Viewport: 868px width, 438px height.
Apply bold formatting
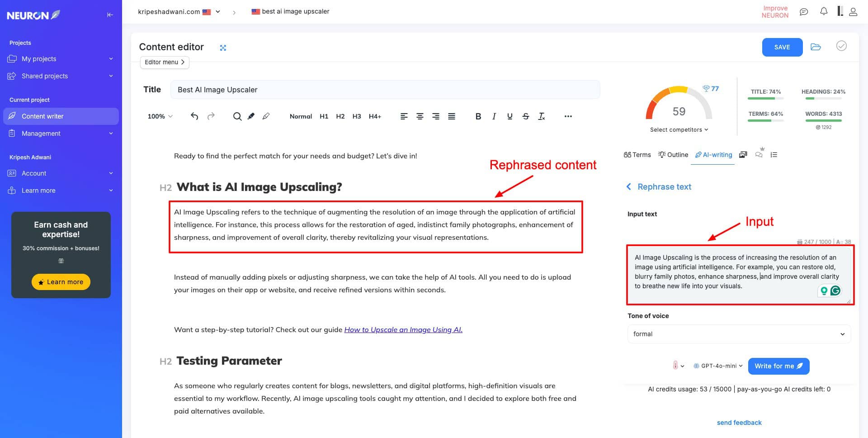(x=478, y=116)
